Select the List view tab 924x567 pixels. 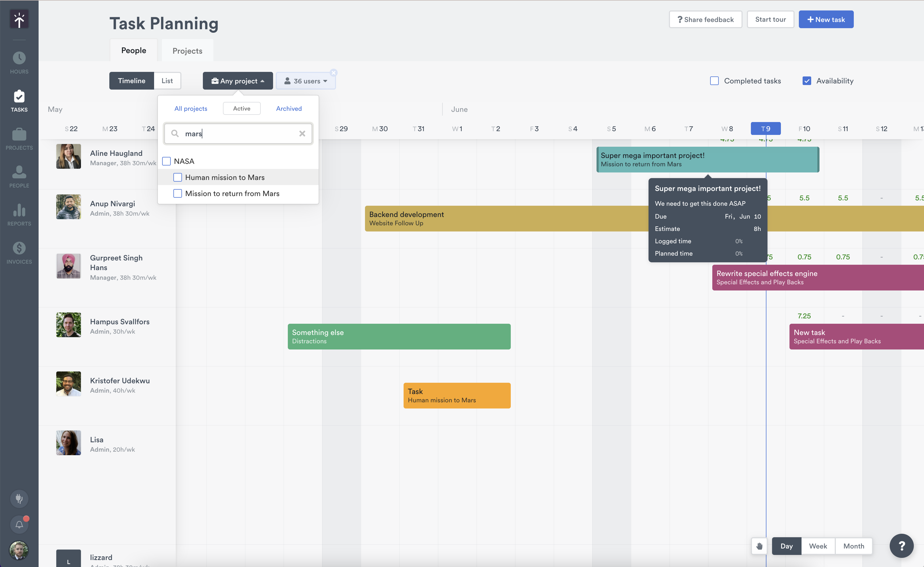point(167,81)
